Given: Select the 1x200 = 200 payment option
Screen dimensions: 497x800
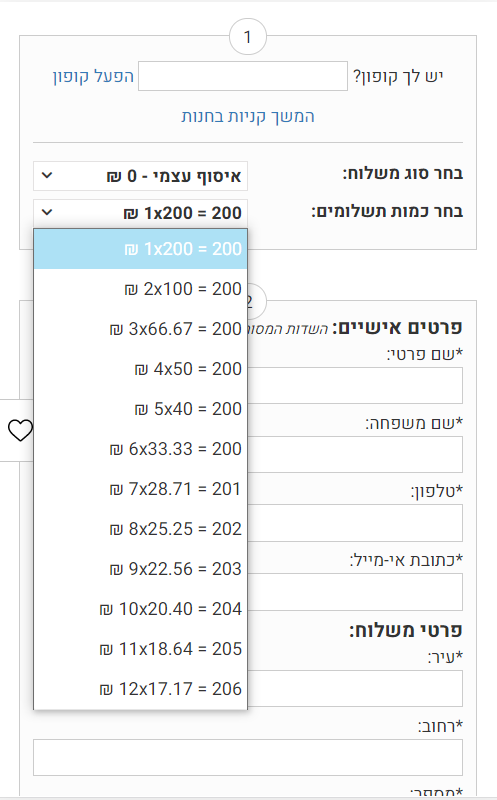Looking at the screenshot, I should [x=140, y=249].
